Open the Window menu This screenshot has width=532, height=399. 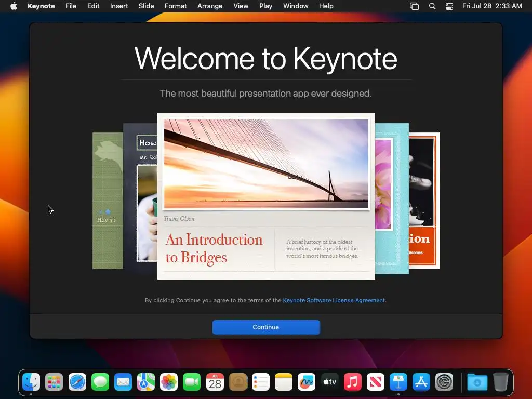pos(296,6)
